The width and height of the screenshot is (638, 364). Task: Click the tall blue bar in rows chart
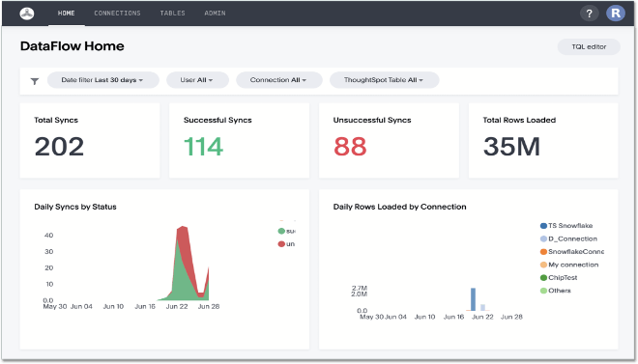coord(473,299)
